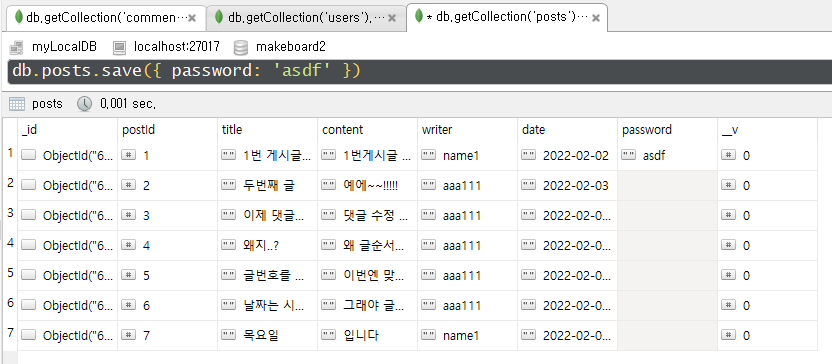Click the number type icon beside postId 4
This screenshot has width=832, height=364.
click(129, 245)
